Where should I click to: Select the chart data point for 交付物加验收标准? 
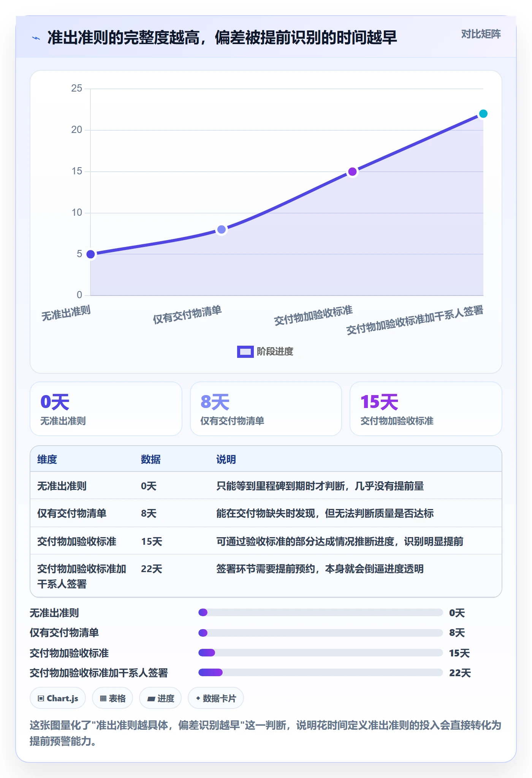coord(352,172)
